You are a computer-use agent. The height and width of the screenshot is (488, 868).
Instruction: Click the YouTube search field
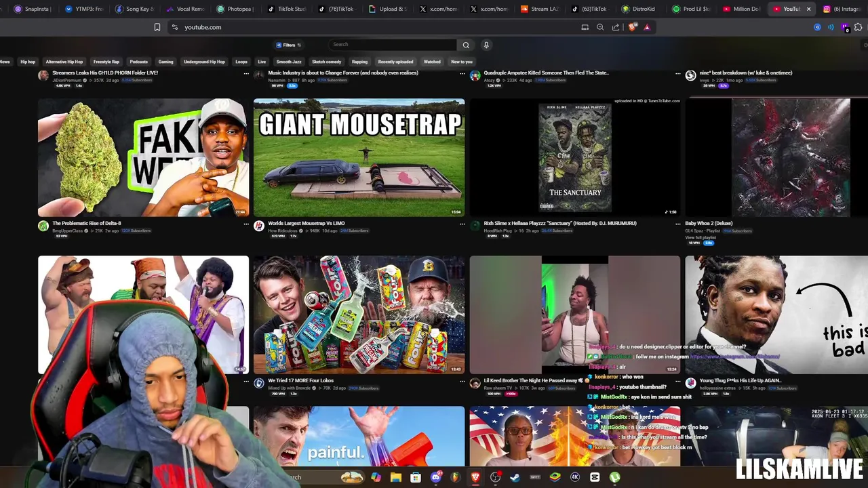[392, 45]
